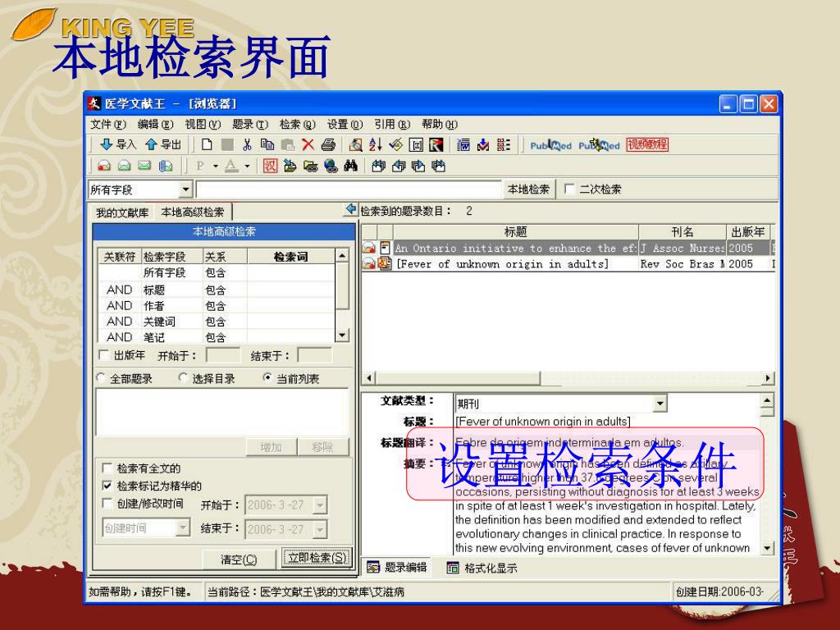The image size is (840, 630).
Task: Select the 选择目录 radio button
Action: click(x=183, y=377)
